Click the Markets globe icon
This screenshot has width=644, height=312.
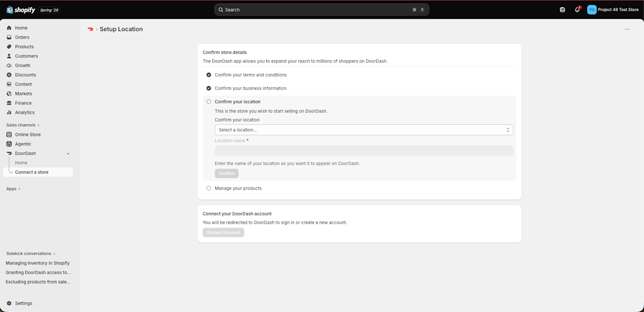(x=9, y=94)
